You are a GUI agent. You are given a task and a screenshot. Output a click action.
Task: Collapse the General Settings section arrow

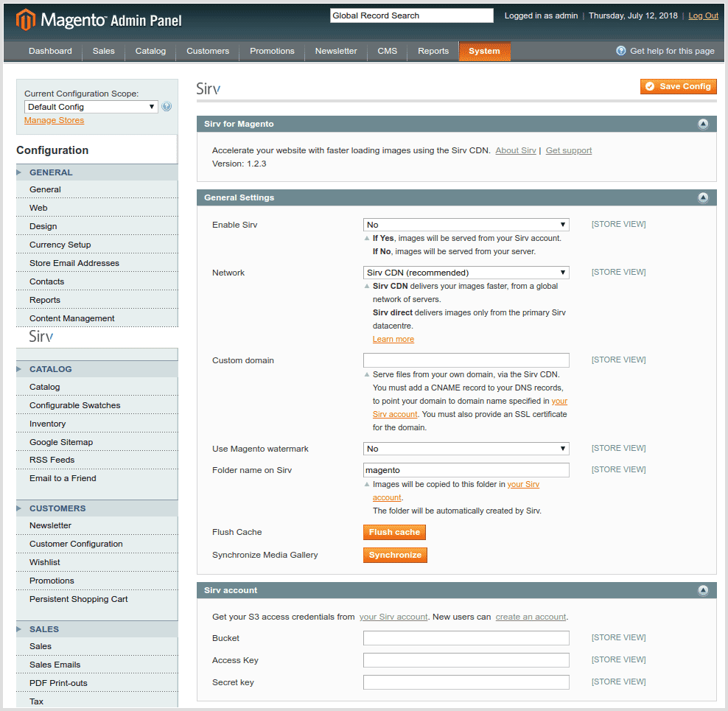[x=702, y=197]
